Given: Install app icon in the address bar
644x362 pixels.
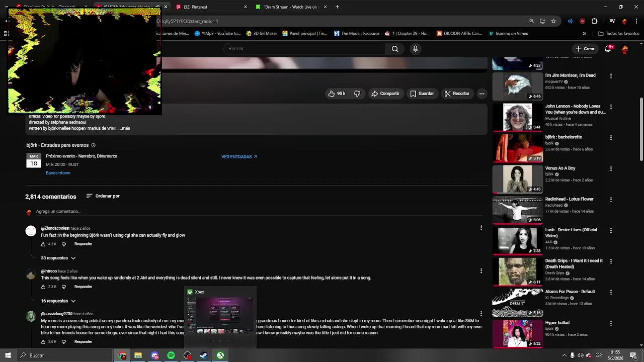Looking at the screenshot, I should pyautogui.click(x=542, y=21).
